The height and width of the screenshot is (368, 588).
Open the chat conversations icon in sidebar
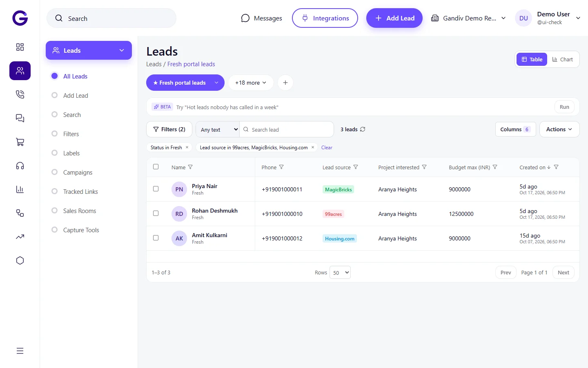tap(20, 118)
